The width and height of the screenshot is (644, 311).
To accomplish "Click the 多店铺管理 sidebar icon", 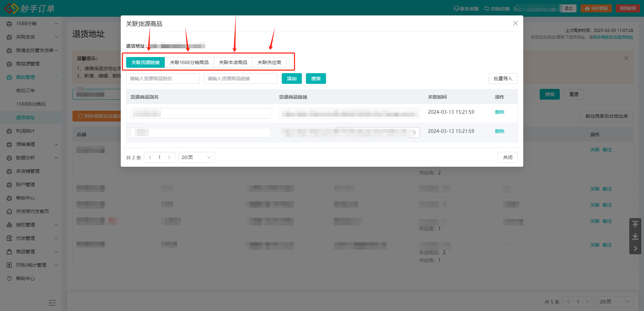I will coord(9,171).
